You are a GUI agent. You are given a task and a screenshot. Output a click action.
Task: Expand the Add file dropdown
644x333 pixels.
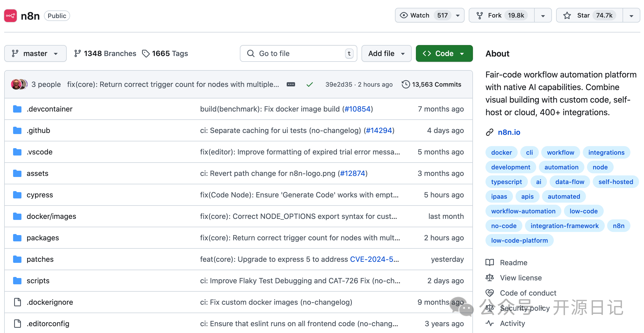click(386, 53)
